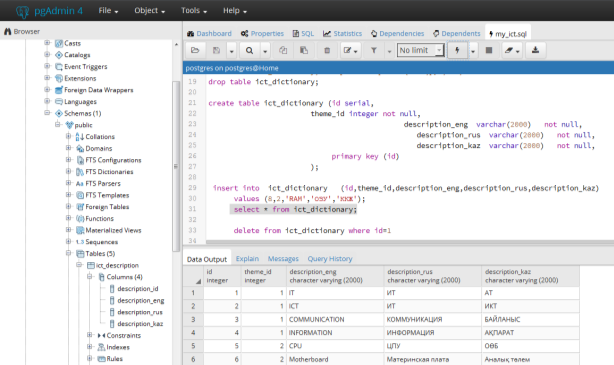This screenshot has width=614, height=365.
Task: Click the Event Triggers node icon
Action: pos(59,67)
